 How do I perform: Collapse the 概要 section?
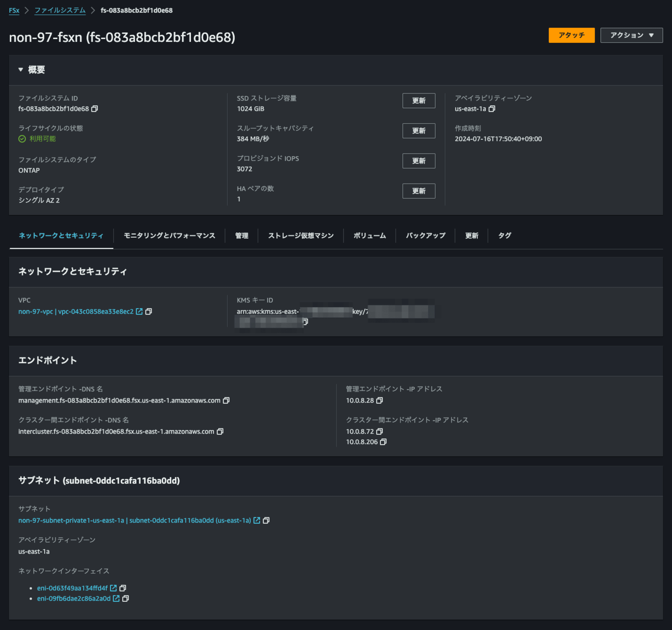(x=20, y=70)
